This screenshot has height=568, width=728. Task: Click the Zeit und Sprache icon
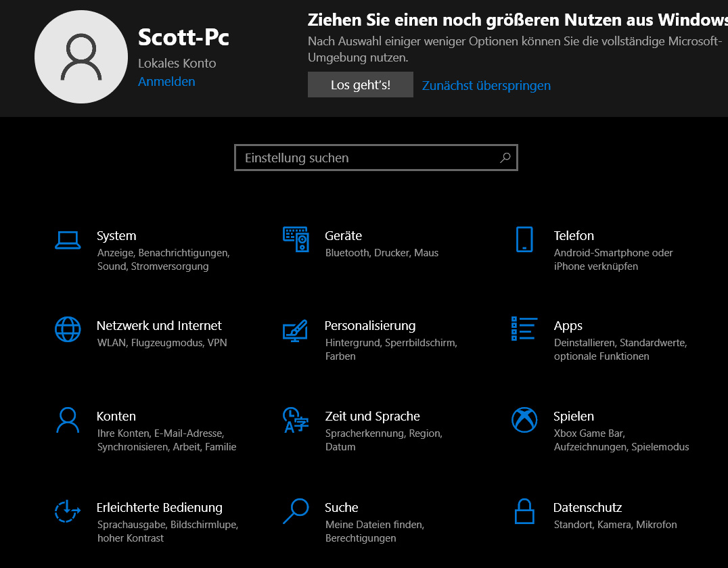coord(295,420)
